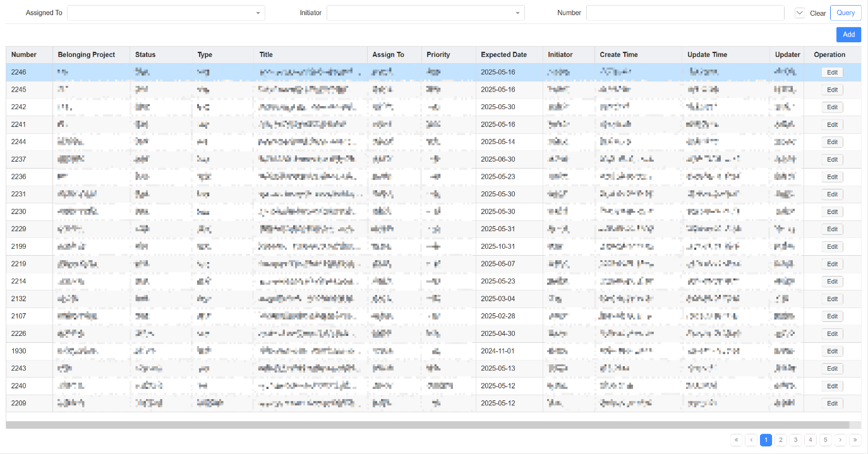Click the Add button
Viewport: 868px width, 454px height.
pos(848,35)
